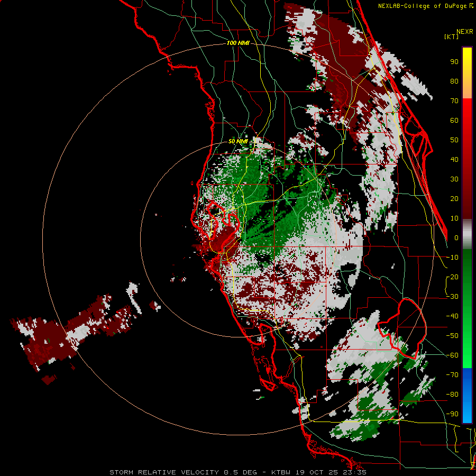The width and height of the screenshot is (476, 476).
Task: Select the -80 scale value
Action: tap(452, 395)
